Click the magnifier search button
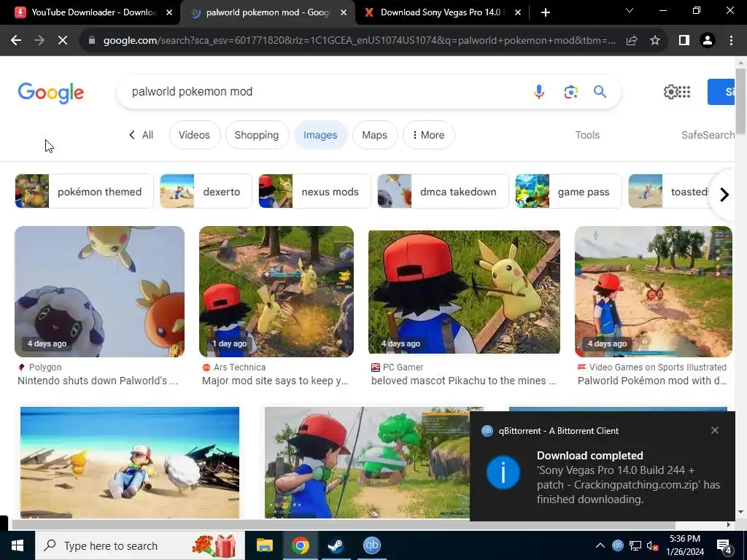Viewport: 747px width, 560px height. (x=600, y=91)
